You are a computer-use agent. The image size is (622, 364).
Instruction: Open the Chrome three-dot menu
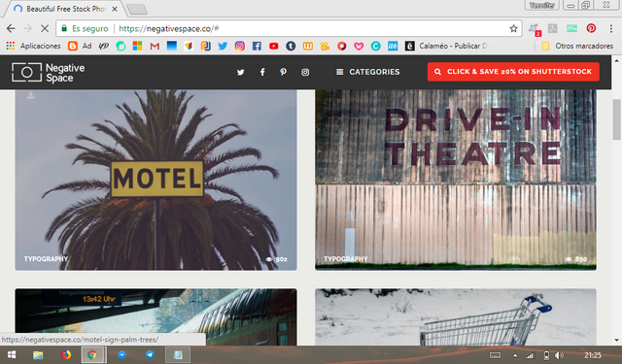click(x=611, y=28)
